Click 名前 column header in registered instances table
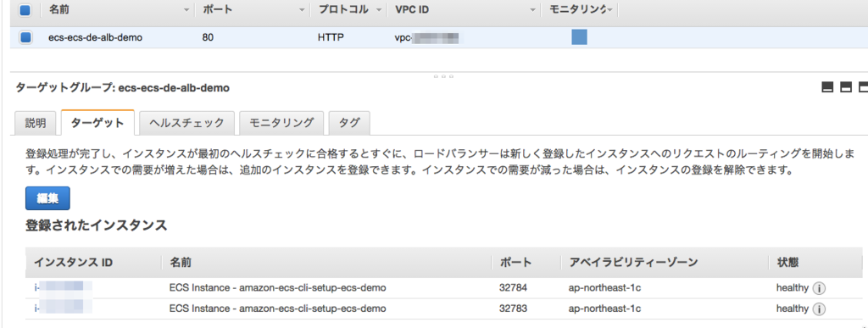Screen dimensions: 868x328 pyautogui.click(x=181, y=263)
